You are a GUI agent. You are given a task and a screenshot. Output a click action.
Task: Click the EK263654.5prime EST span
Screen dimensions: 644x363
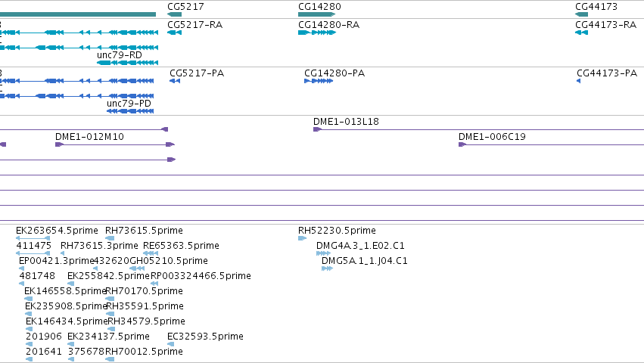(x=33, y=238)
